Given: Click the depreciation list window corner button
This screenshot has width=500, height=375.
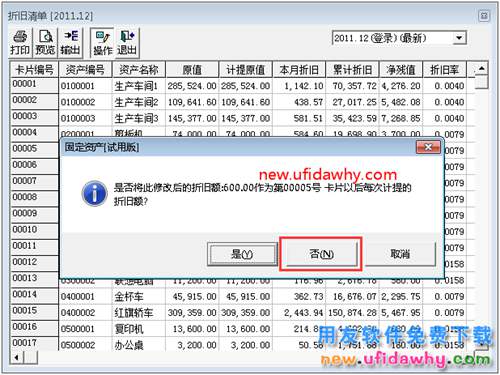Looking at the screenshot, I should click(484, 15).
